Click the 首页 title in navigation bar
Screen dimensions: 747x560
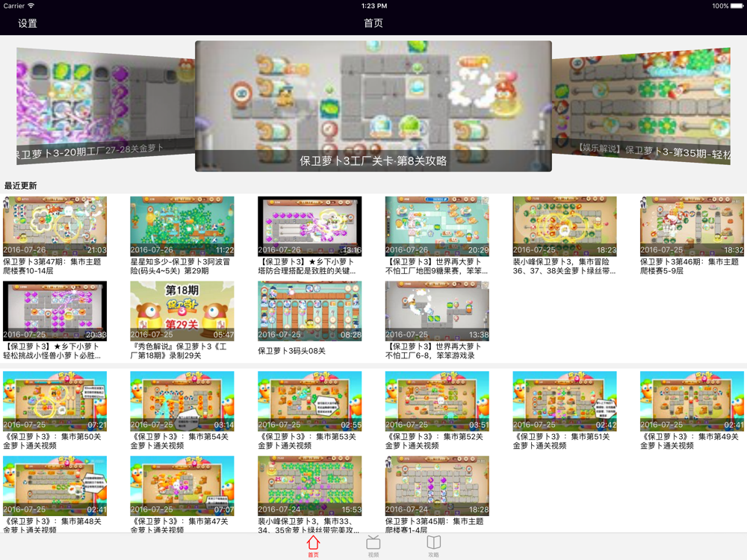coord(373,23)
